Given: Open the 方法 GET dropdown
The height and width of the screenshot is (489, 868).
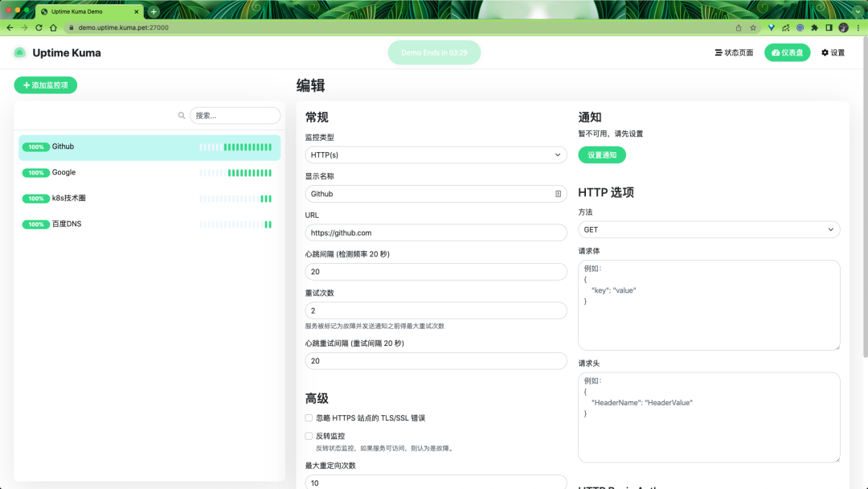Looking at the screenshot, I should (x=709, y=230).
